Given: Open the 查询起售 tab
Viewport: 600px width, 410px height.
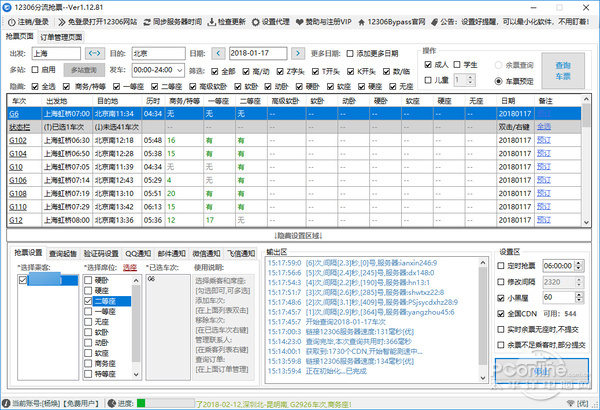Looking at the screenshot, I should click(x=63, y=253).
